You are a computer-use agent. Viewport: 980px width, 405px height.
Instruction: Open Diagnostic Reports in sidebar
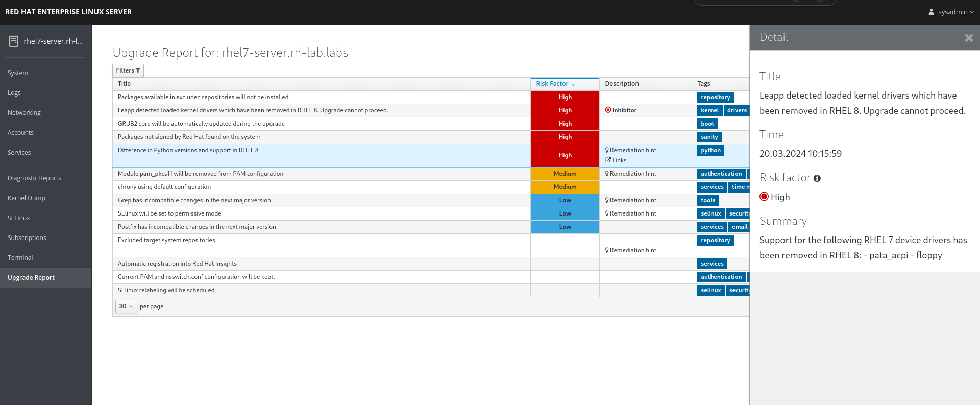[34, 178]
